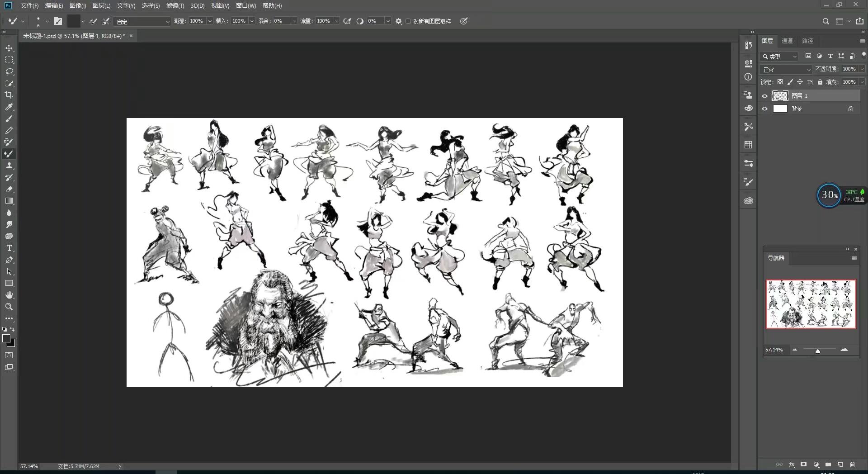Open Layers panel menu button
Viewport: 868px width, 474px height.
click(x=862, y=41)
